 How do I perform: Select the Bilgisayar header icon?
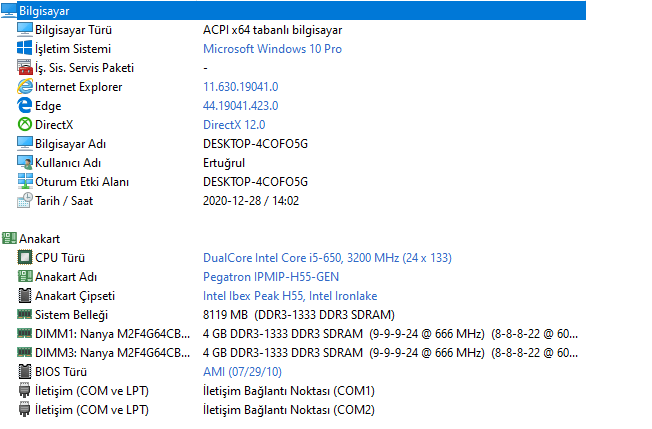[9, 10]
